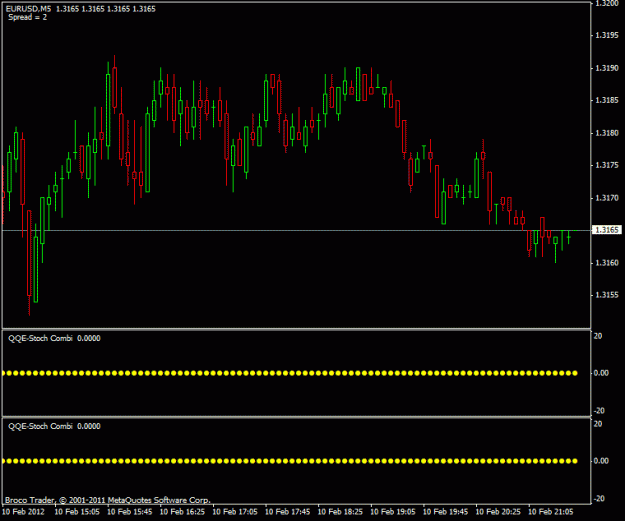Viewport: 625px width, 521px height.
Task: Click the "10 Feb 15:45" time label
Action: pos(130,511)
